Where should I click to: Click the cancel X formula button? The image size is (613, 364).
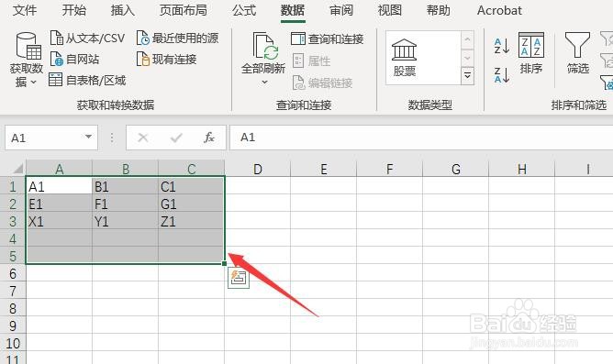click(143, 138)
